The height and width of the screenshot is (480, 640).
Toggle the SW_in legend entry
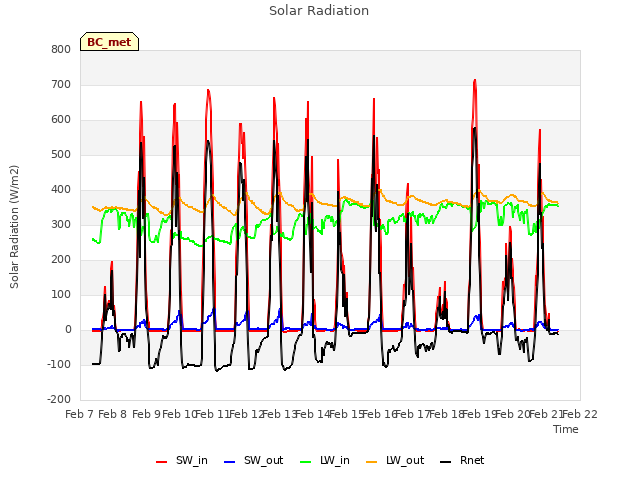[x=182, y=460]
